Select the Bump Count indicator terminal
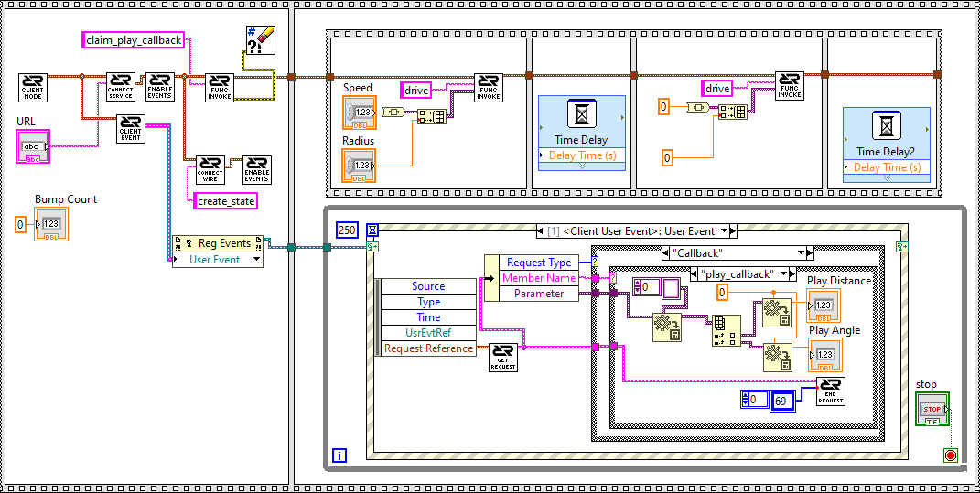980x493 pixels. coord(51,224)
